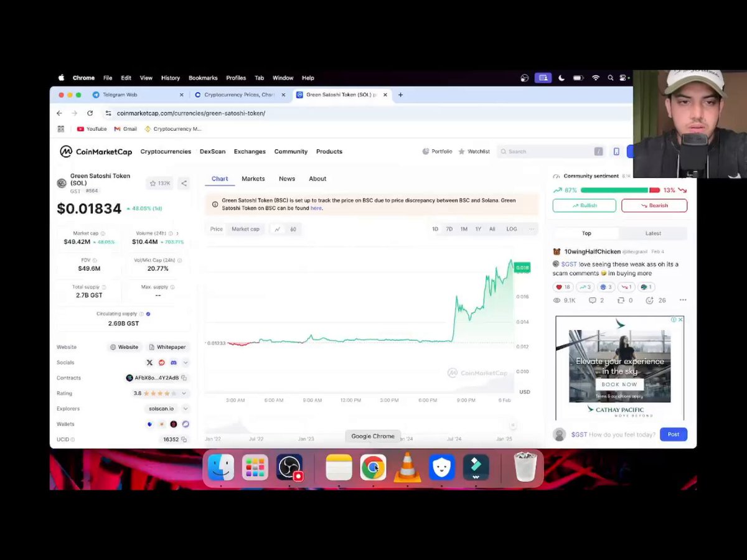Click the Market cap info icon

tap(103, 233)
